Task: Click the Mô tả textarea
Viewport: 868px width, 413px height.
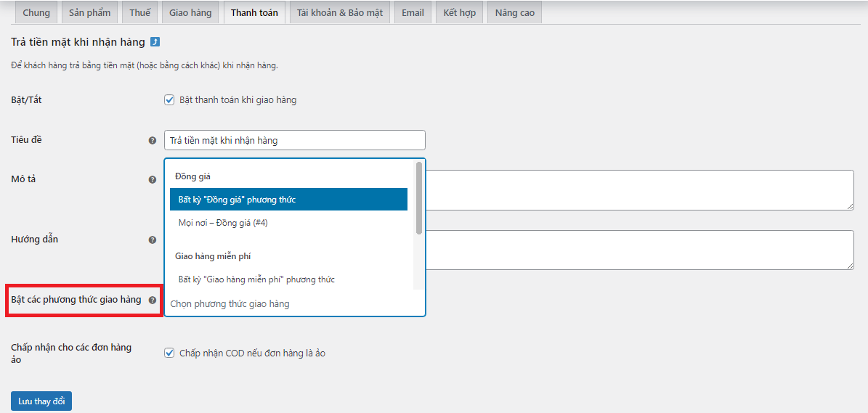Action: [639, 190]
